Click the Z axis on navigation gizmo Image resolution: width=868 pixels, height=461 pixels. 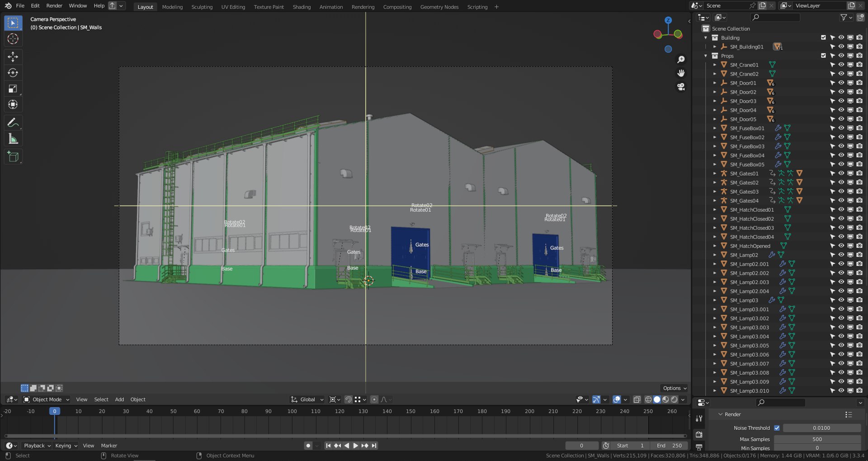[668, 20]
